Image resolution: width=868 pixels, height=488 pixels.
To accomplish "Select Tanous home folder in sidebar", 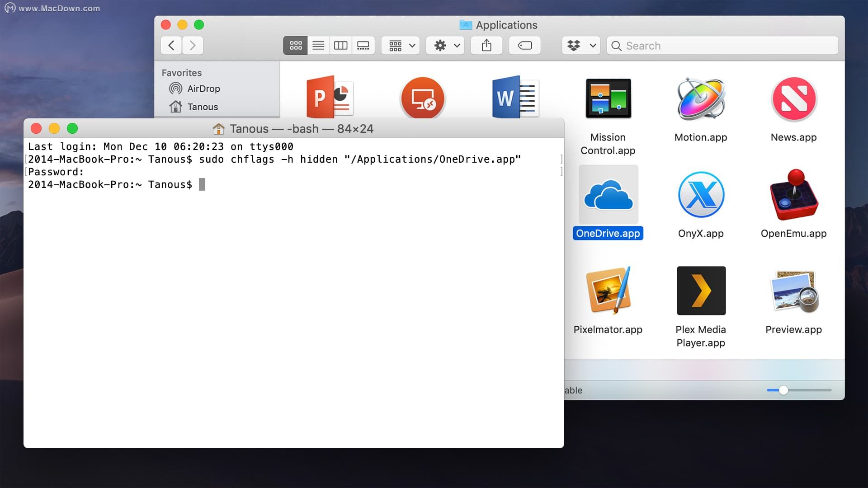I will click(194, 107).
